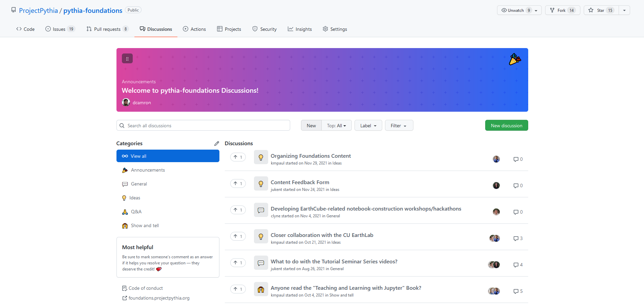644x306 pixels.
Task: Open the foundations.projectpythia.org link
Action: coord(159,298)
